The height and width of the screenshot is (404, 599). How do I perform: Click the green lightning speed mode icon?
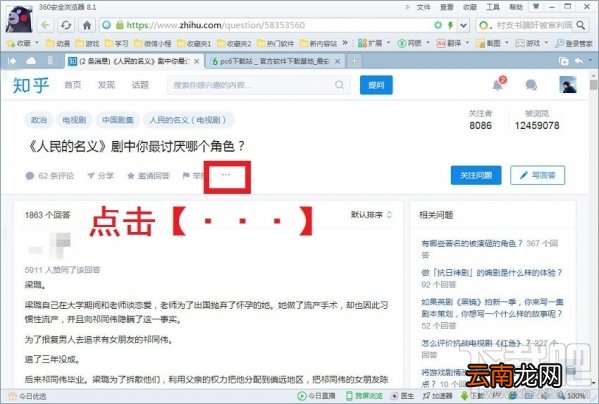pos(451,25)
